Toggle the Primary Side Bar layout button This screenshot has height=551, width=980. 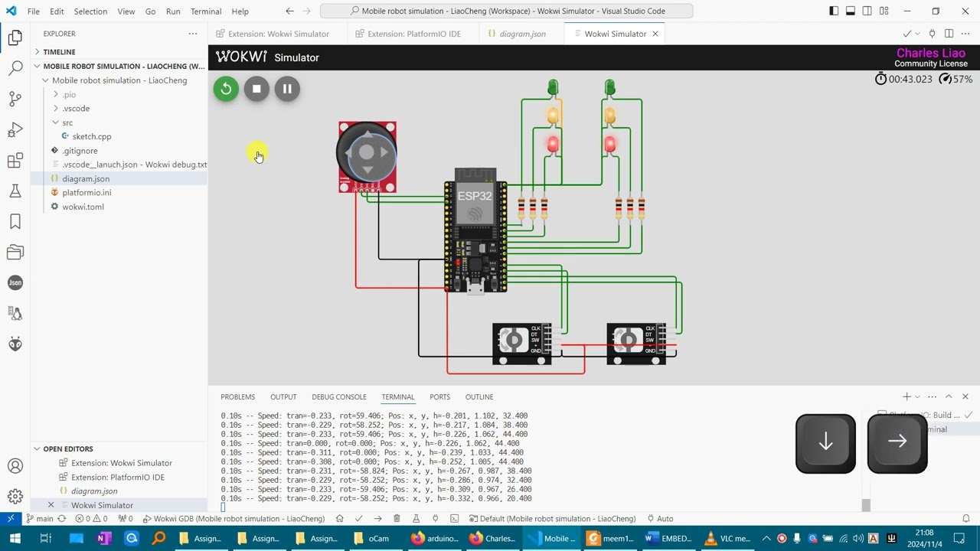(x=834, y=11)
